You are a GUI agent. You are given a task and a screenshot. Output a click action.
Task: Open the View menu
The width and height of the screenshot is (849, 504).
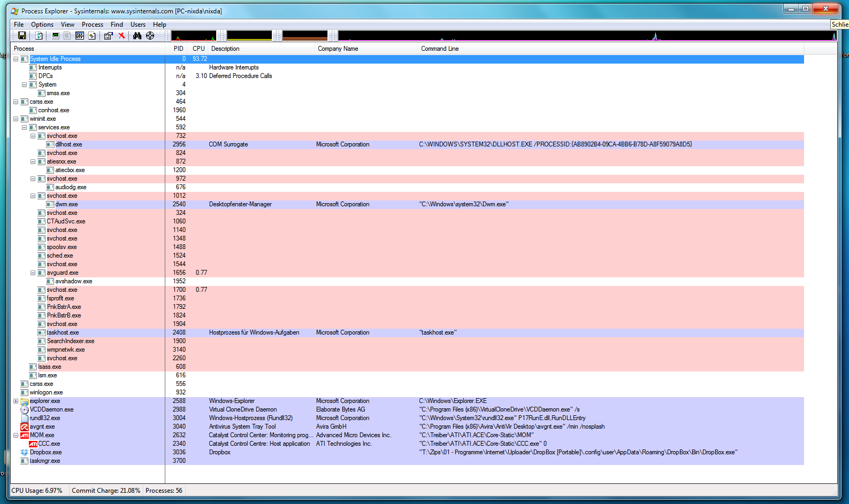pos(67,25)
